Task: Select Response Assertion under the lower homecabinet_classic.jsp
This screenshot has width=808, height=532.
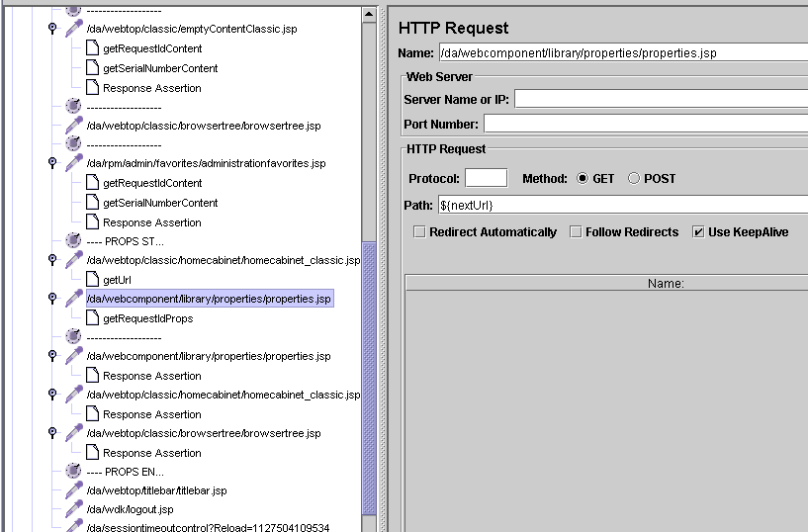Action: pos(152,414)
